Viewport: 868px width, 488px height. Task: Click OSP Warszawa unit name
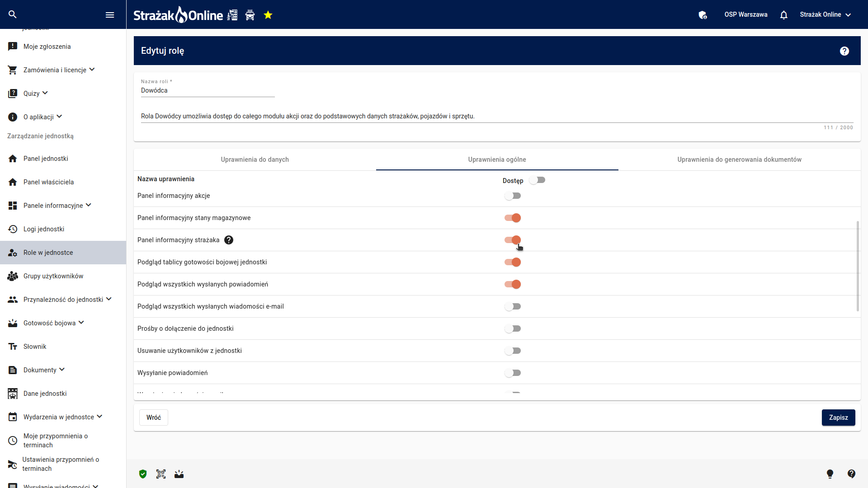(x=746, y=14)
